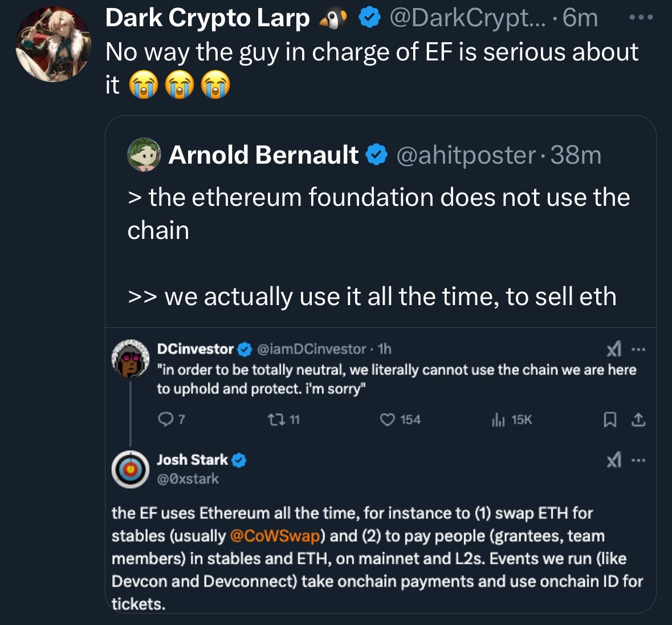Open Arnold Bernault's profile name
The image size is (672, 625).
tap(263, 155)
